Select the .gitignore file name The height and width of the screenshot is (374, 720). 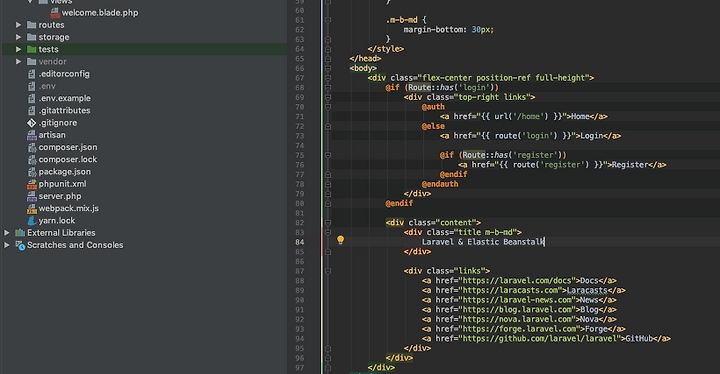[x=57, y=123]
